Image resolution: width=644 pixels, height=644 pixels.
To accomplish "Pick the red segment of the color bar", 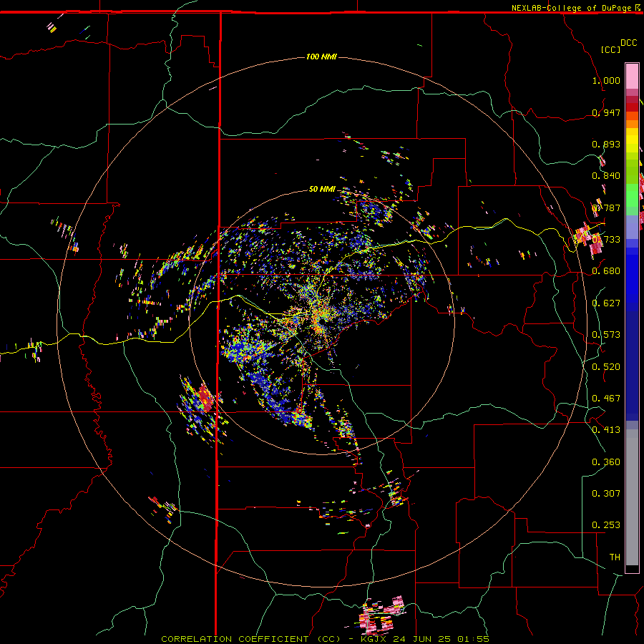I will [x=632, y=107].
